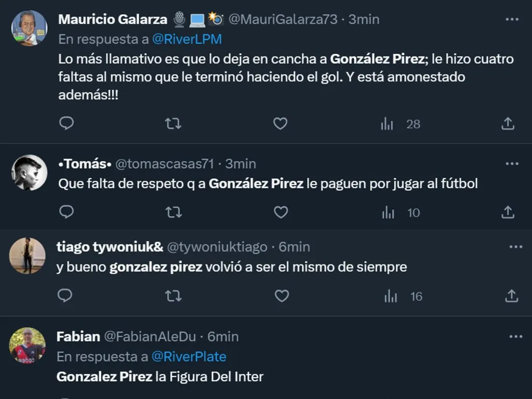Viewport: 532px width, 399px height.
Task: Reply to Tomás's tweet
Action: coord(66,212)
